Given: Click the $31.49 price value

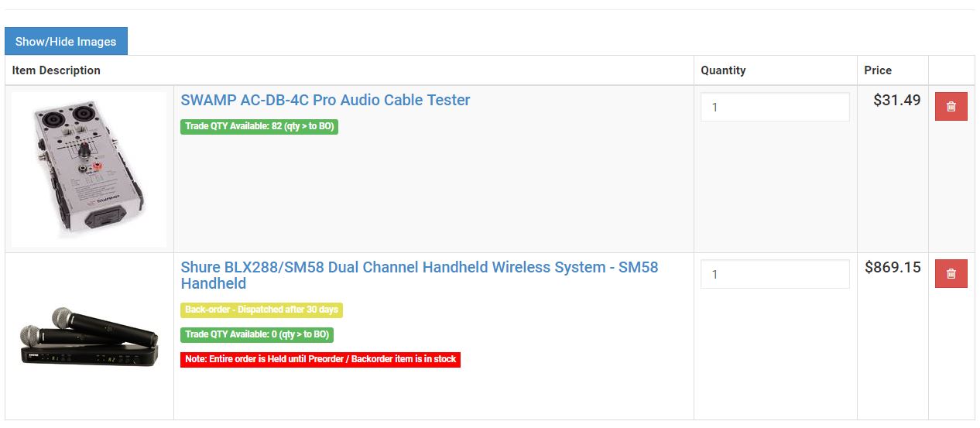Looking at the screenshot, I should click(896, 100).
